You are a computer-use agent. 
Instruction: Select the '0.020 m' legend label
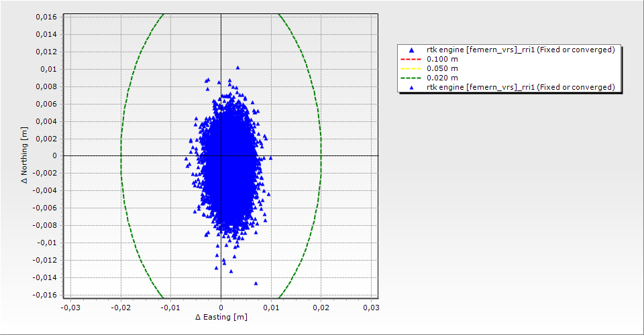coord(443,78)
